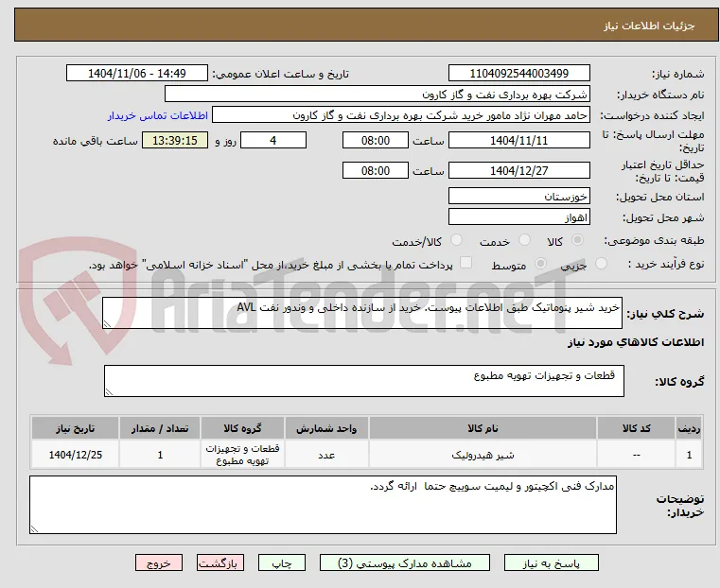The height and width of the screenshot is (588, 720).
Task: Click the announcement date field 1404/11/06 - 14:49
Action: click(137, 74)
